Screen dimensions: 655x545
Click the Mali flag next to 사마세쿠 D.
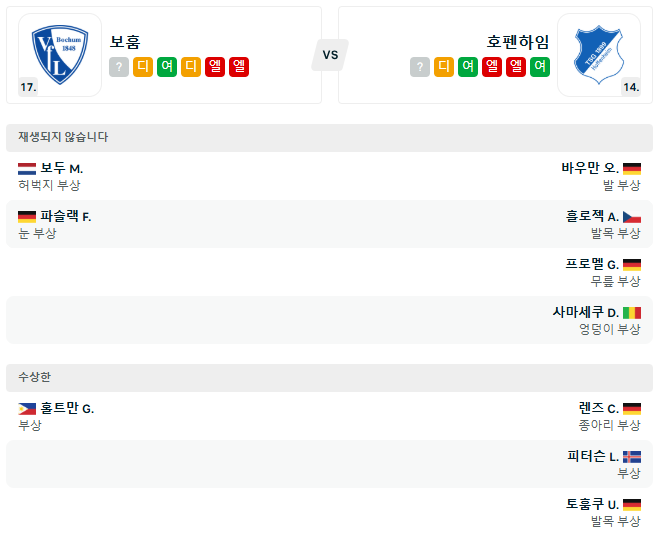(632, 313)
